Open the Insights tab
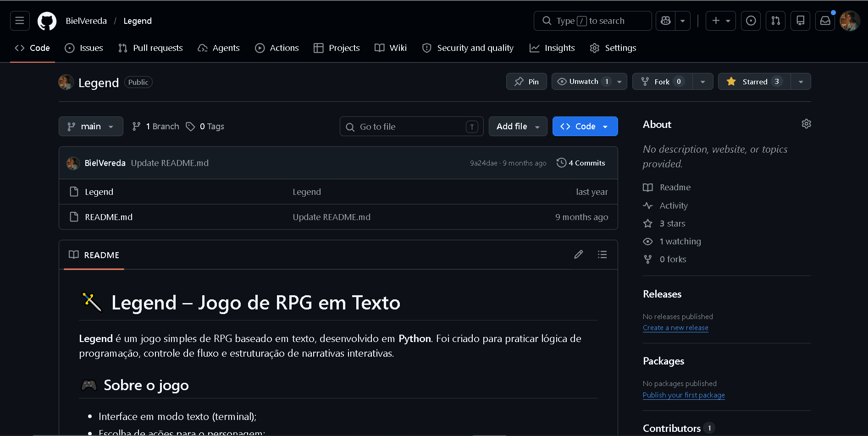 coord(552,48)
